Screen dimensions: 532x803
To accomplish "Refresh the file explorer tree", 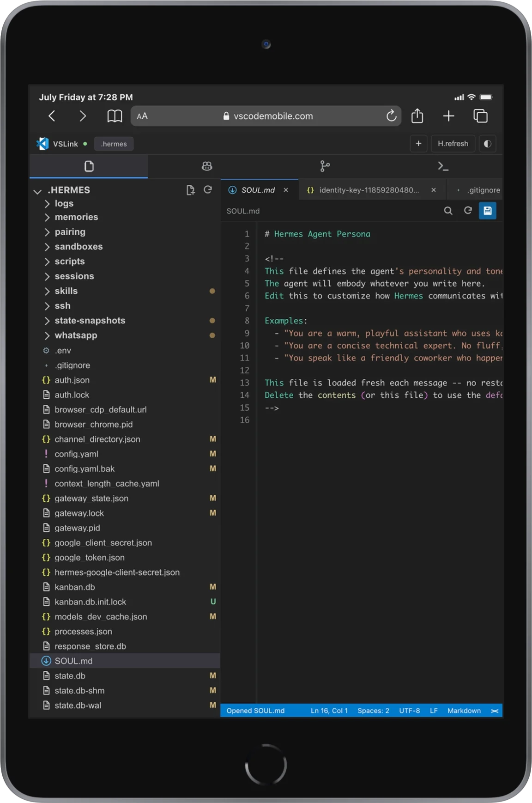I will 208,190.
